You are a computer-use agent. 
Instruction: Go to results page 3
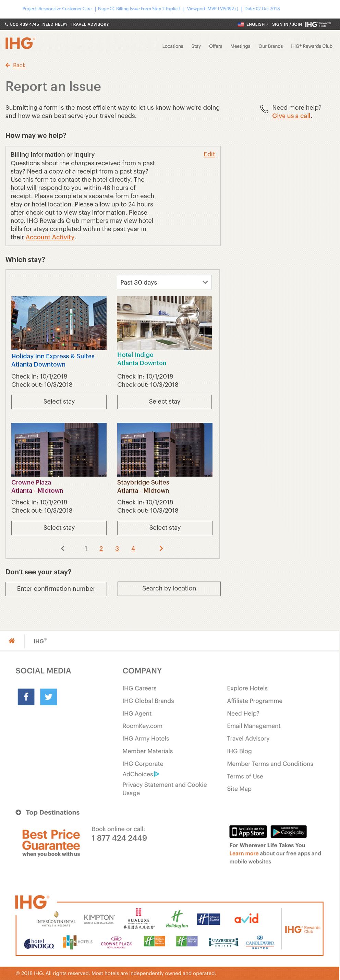click(x=117, y=548)
